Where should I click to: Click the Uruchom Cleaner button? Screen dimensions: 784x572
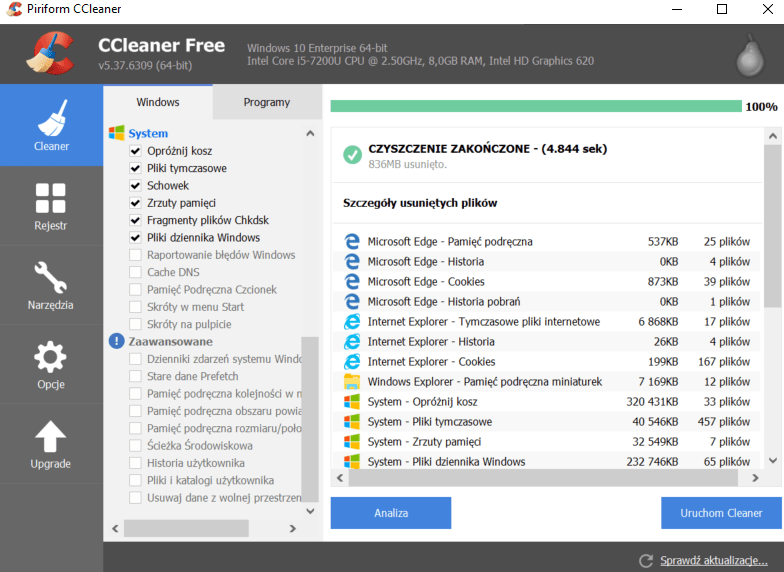click(721, 513)
